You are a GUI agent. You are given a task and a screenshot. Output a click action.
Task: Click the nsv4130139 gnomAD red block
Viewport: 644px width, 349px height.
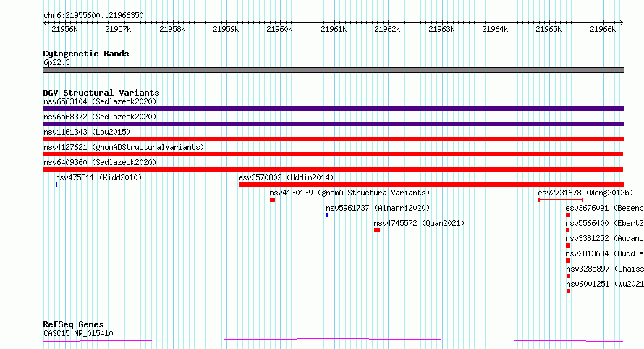(x=272, y=200)
